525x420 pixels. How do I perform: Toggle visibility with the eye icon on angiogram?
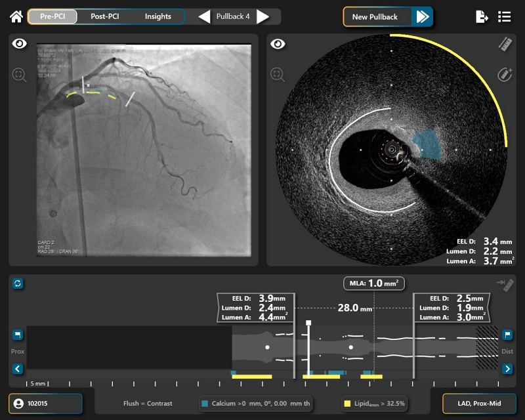point(20,44)
